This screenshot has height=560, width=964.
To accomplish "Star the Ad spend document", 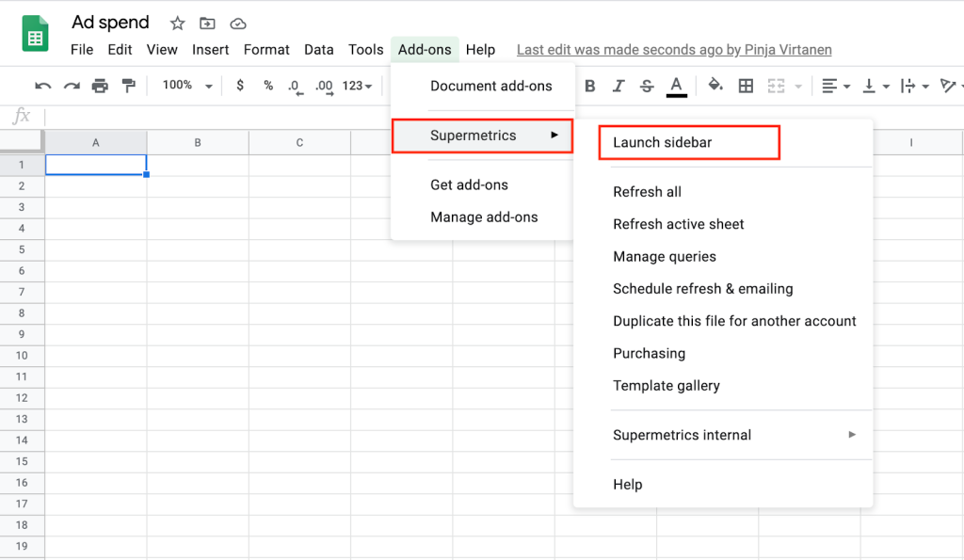I will pos(178,24).
